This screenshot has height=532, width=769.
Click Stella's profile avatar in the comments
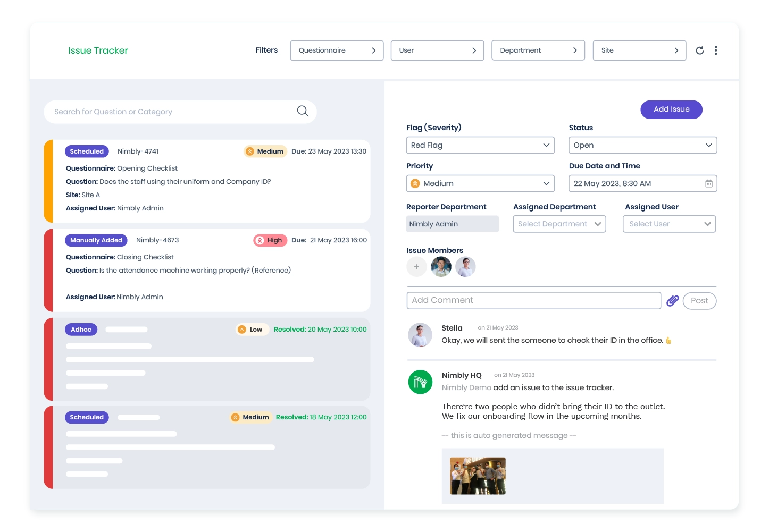click(x=420, y=335)
